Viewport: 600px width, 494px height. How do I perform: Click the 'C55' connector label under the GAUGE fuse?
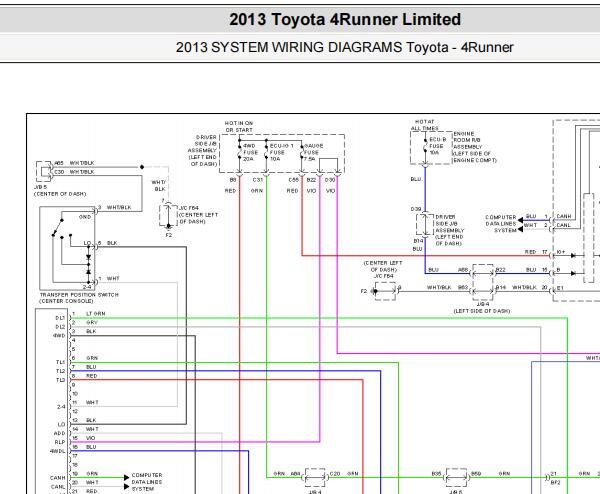pos(293,180)
